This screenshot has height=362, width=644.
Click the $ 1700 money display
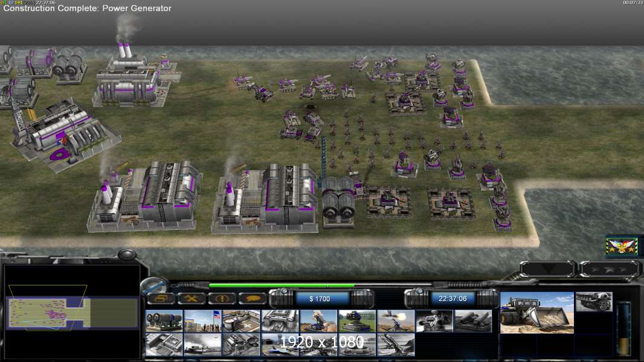pyautogui.click(x=320, y=299)
